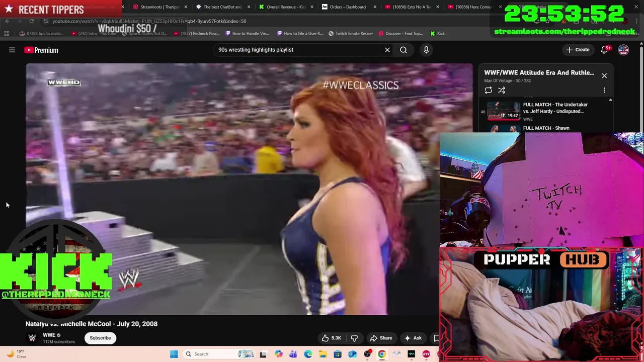The image size is (644, 362).
Task: Open account avatar menu
Action: (x=623, y=50)
